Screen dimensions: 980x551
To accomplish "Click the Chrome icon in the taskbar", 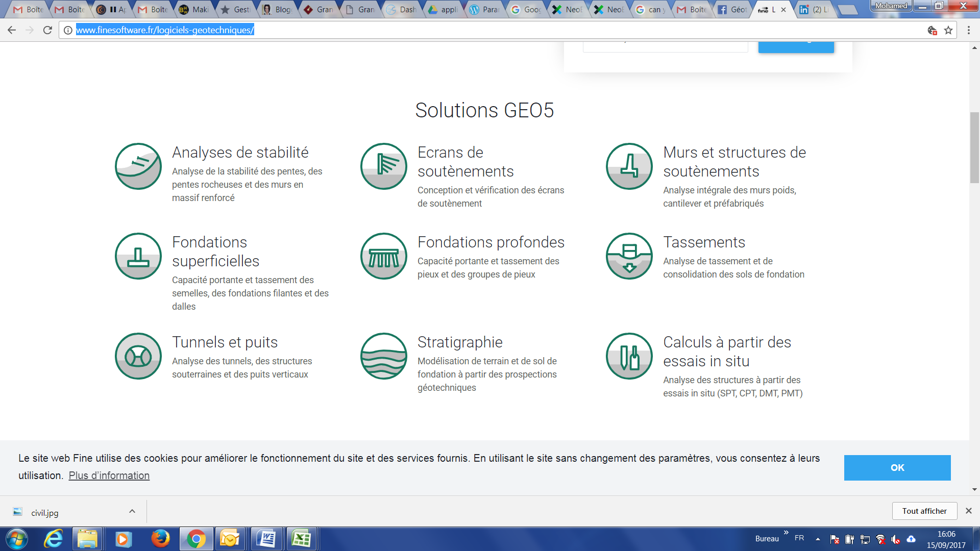I will coord(196,539).
